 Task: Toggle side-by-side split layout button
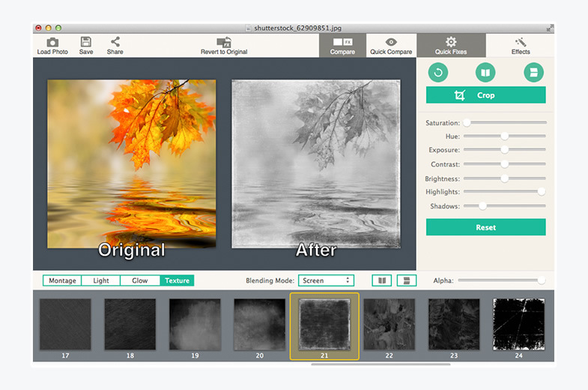point(382,280)
